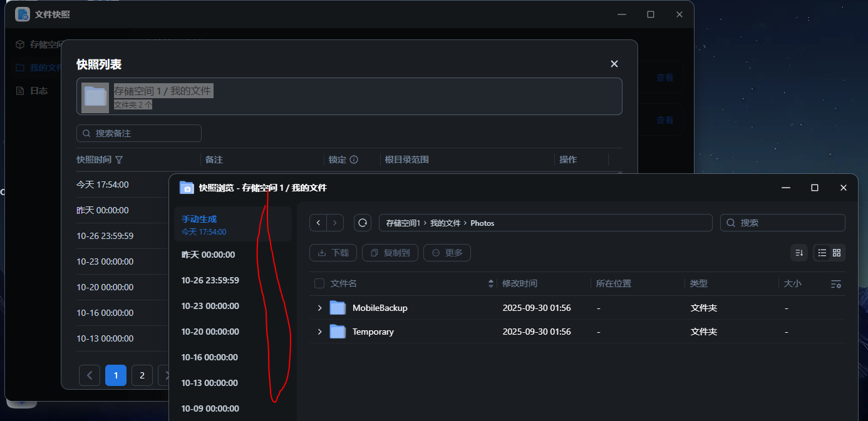The height and width of the screenshot is (421, 868).
Task: Close the 快照列表 dialog
Action: [x=614, y=64]
